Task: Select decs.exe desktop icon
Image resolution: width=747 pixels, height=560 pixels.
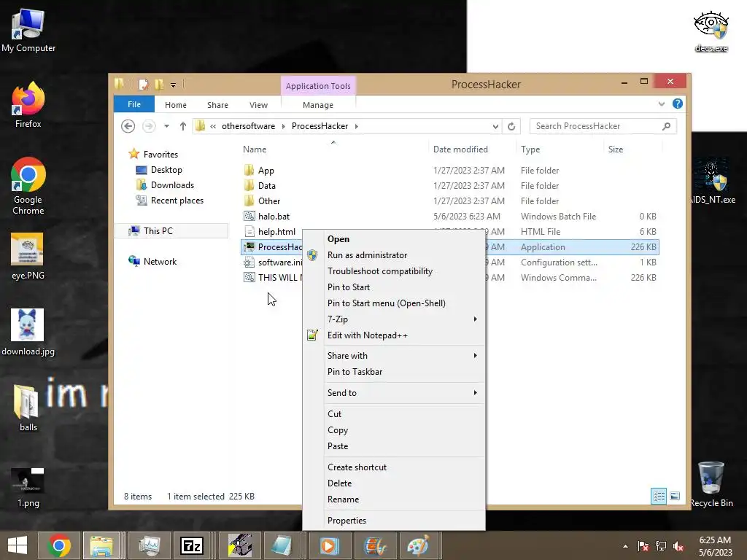Action: click(x=711, y=31)
